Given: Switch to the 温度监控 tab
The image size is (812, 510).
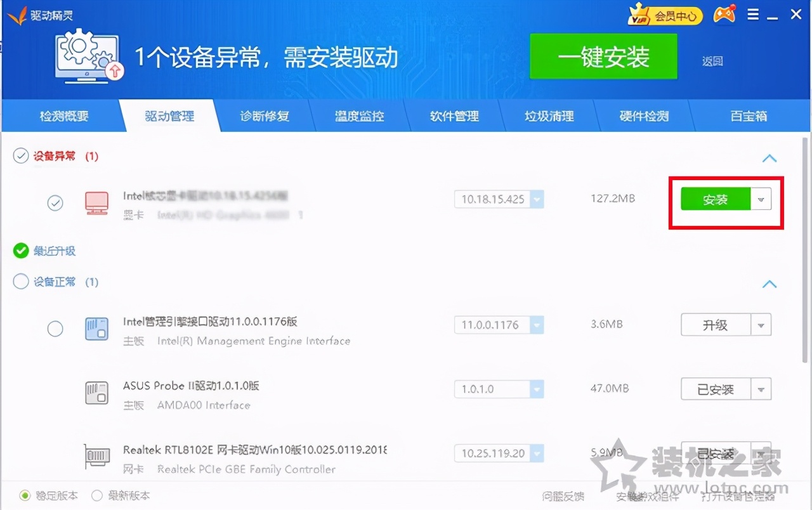Looking at the screenshot, I should coord(360,116).
